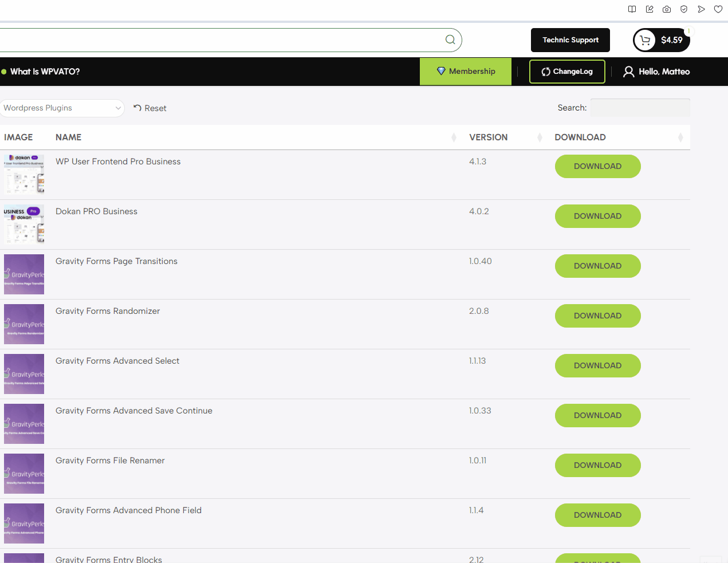The width and height of the screenshot is (728, 563).
Task: Open the shopping cart icon
Action: 645,40
